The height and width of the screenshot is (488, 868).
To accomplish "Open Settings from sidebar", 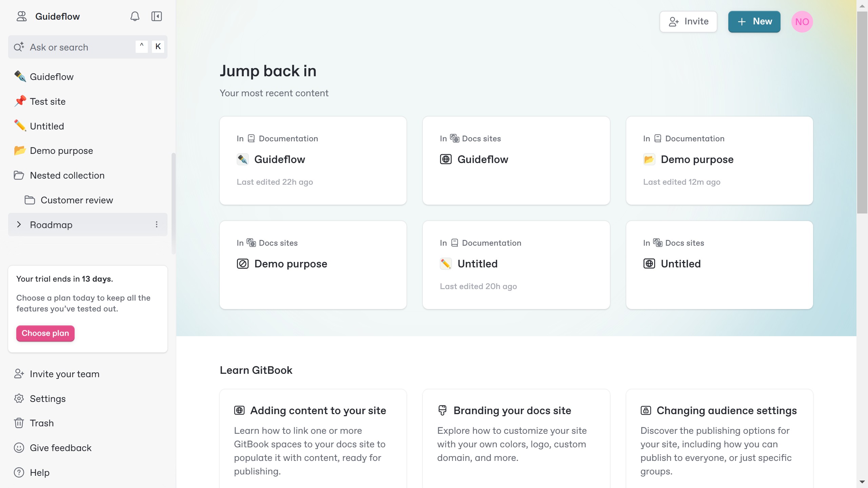I will (x=88, y=399).
